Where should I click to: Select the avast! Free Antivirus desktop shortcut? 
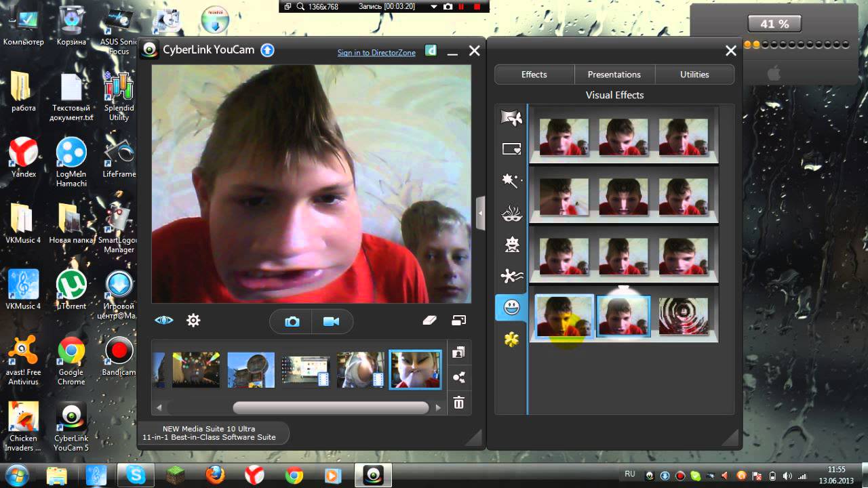pos(24,361)
